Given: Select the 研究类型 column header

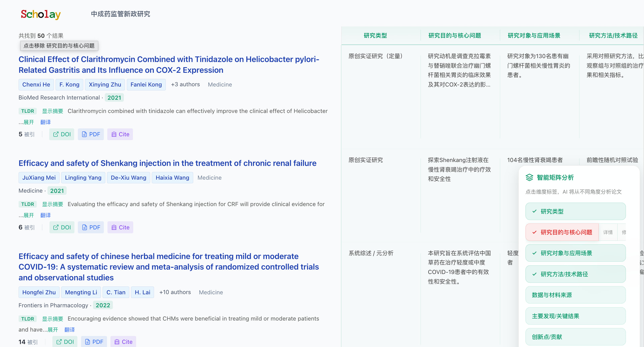Looking at the screenshot, I should [x=375, y=36].
